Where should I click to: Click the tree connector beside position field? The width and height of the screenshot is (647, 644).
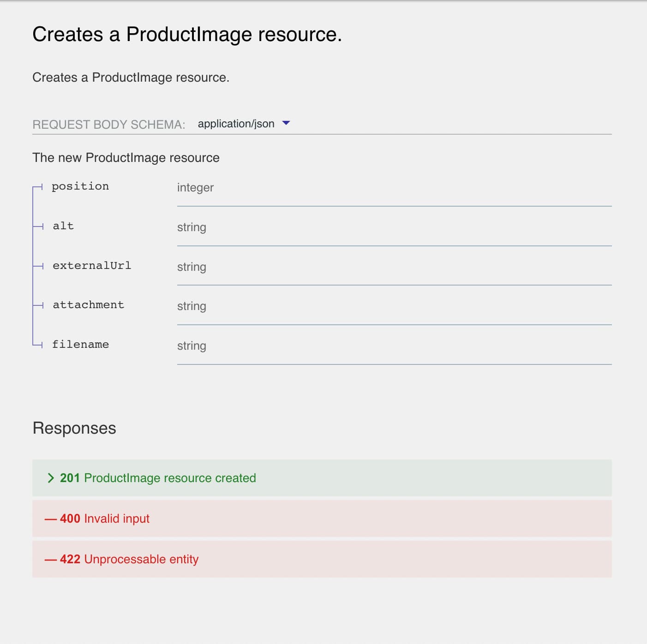[37, 187]
